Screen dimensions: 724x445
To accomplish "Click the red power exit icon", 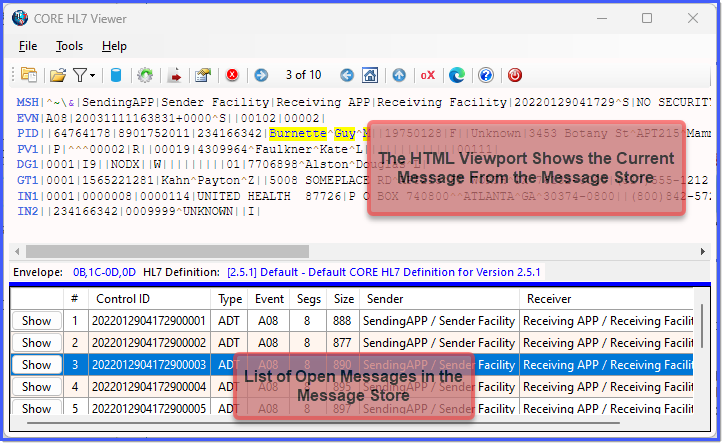I will pyautogui.click(x=514, y=75).
